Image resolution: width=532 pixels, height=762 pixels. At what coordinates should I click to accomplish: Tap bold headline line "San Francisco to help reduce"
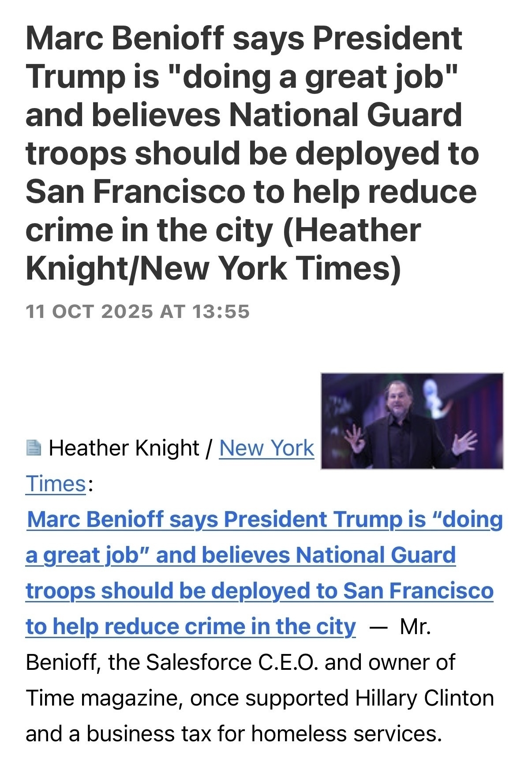251,192
